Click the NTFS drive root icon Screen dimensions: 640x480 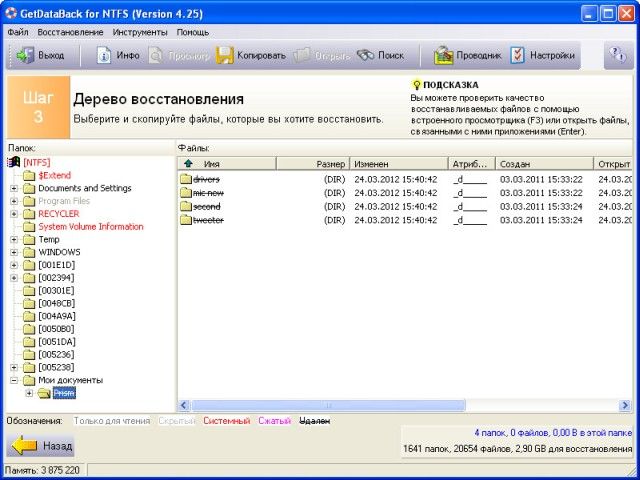point(14,162)
